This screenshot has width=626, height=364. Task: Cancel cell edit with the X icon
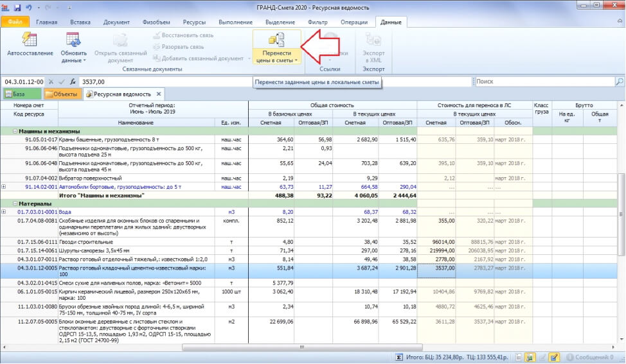pos(51,82)
